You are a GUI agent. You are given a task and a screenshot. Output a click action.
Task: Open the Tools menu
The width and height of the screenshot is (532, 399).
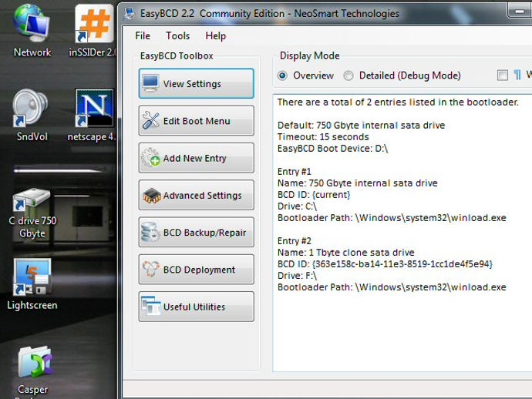click(x=178, y=35)
